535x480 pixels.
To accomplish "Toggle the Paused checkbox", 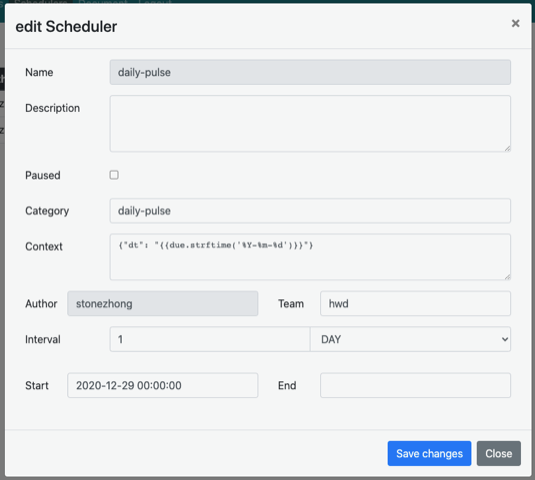I will coord(114,175).
